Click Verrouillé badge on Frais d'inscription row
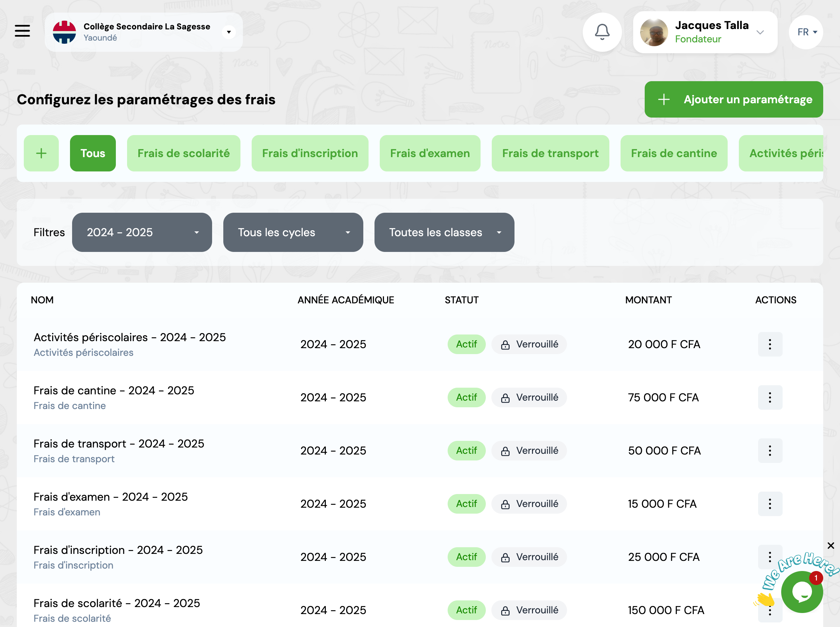The width and height of the screenshot is (840, 627). click(529, 557)
